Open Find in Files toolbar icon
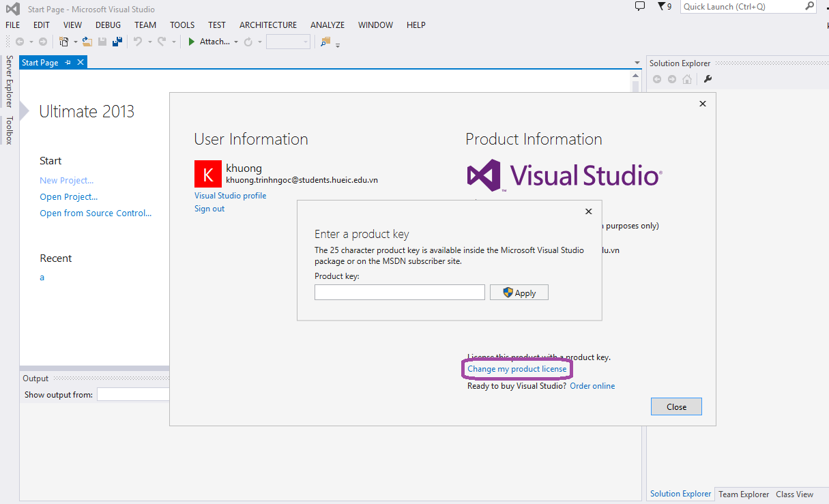This screenshot has height=504, width=829. tap(325, 42)
